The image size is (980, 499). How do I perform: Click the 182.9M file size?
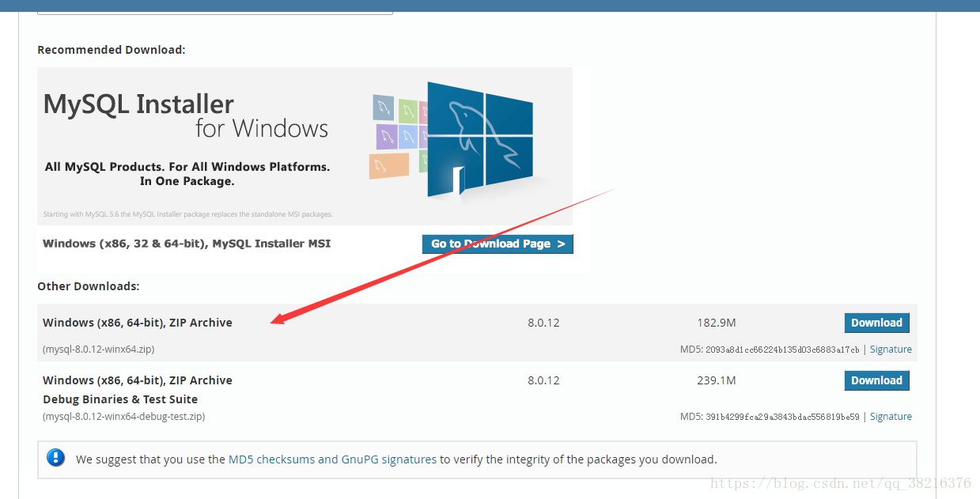(717, 323)
